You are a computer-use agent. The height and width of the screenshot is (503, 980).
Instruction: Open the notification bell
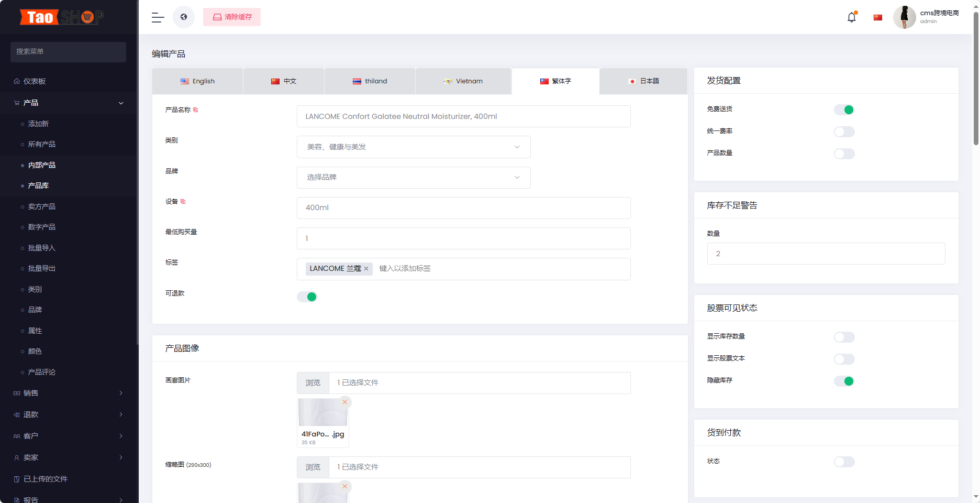coord(852,17)
